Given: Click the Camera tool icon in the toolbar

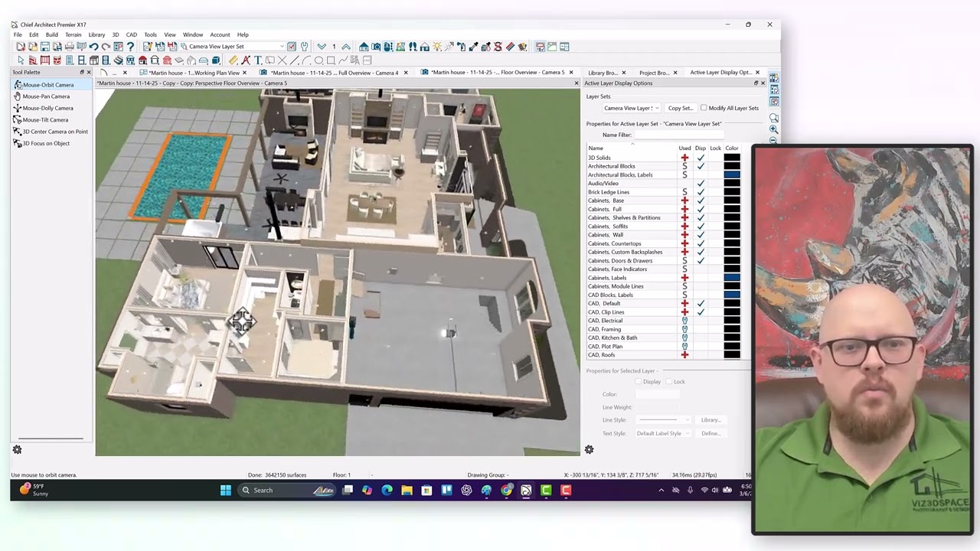Looking at the screenshot, I should [x=376, y=47].
